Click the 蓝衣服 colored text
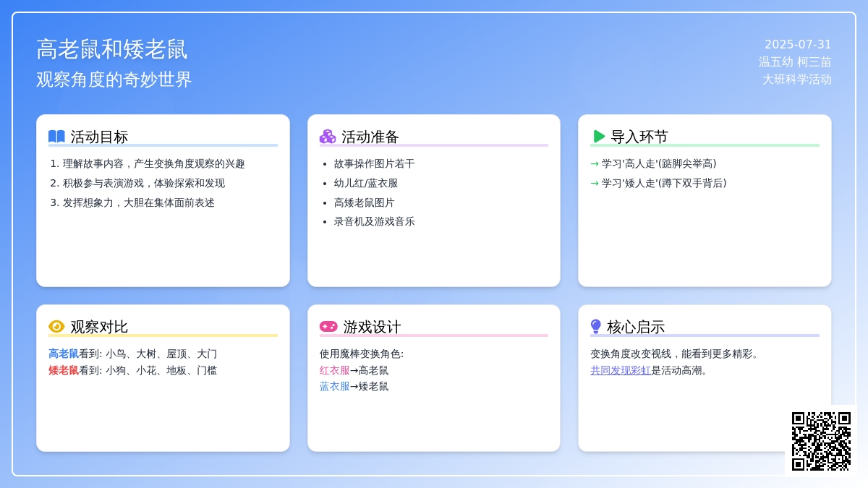 (335, 386)
